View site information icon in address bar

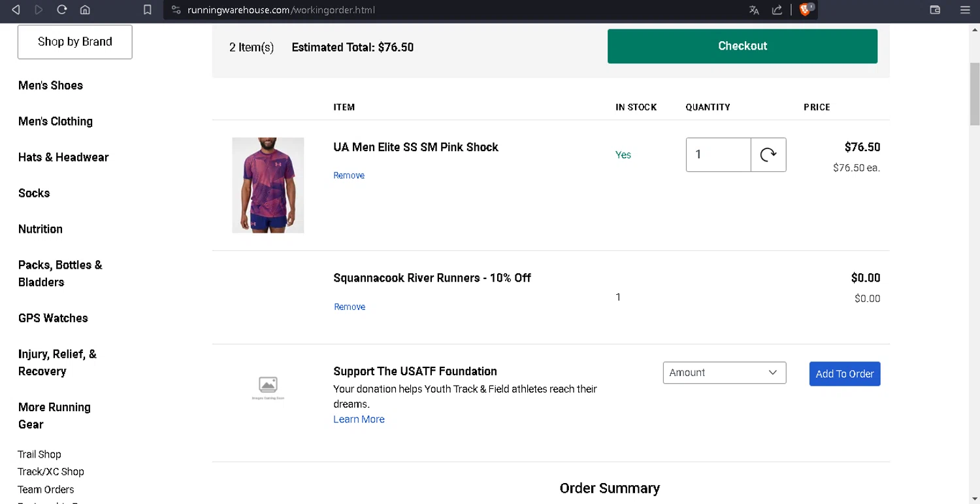coord(176,10)
